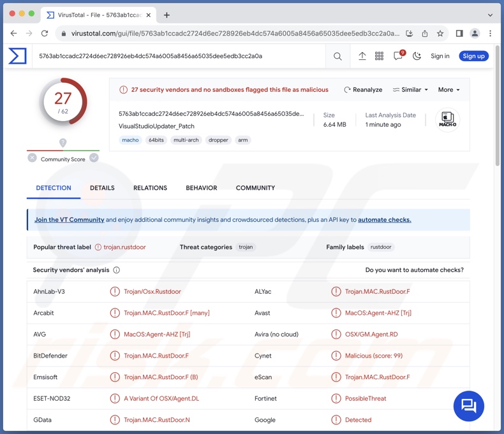
Task: Open the browser profile avatar
Action: 475,33
